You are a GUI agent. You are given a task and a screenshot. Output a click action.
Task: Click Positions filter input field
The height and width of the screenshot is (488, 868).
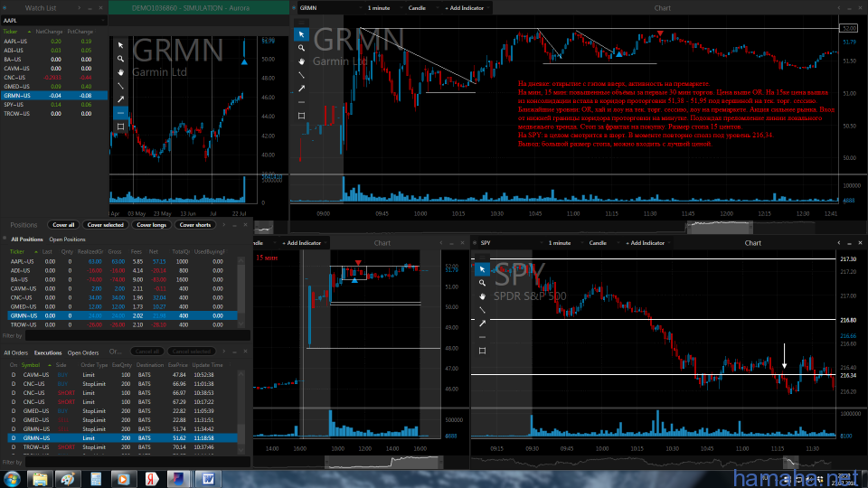coord(137,336)
